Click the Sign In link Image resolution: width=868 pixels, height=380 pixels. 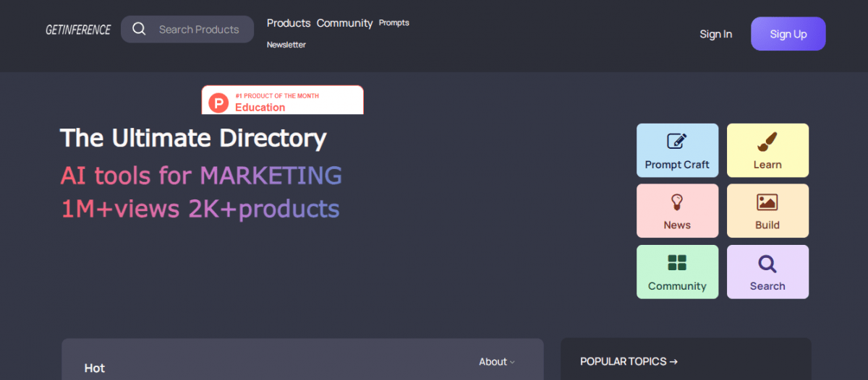click(715, 34)
